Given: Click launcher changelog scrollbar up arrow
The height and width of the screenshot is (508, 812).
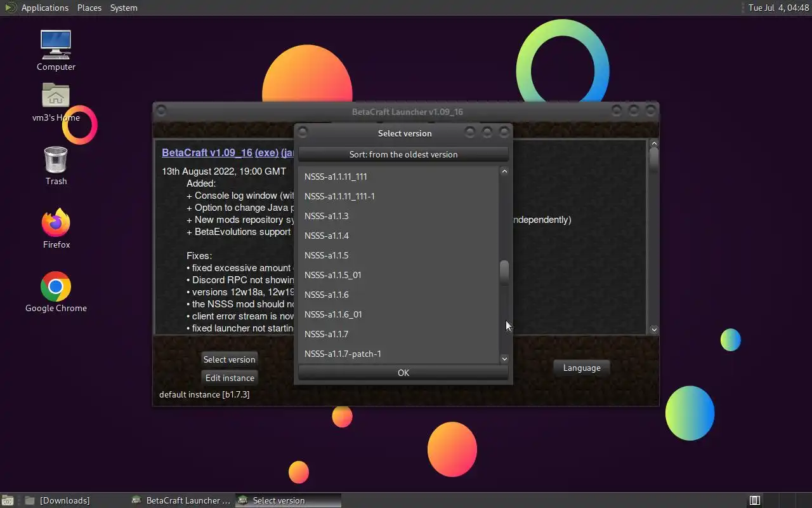Looking at the screenshot, I should pyautogui.click(x=654, y=144).
